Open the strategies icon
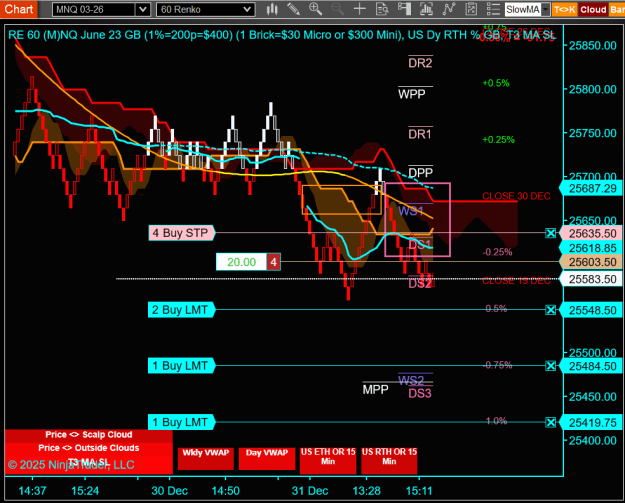Viewport: 625px width, 503px height. tap(471, 9)
